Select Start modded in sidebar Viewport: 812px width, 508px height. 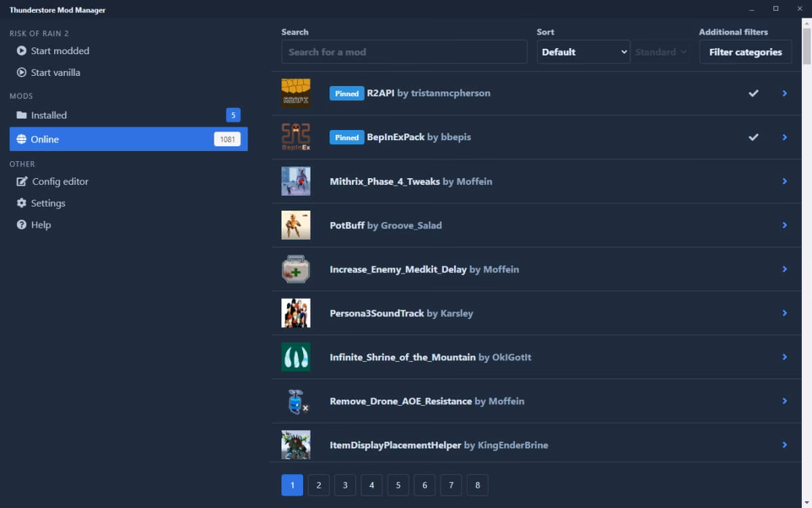point(129,51)
